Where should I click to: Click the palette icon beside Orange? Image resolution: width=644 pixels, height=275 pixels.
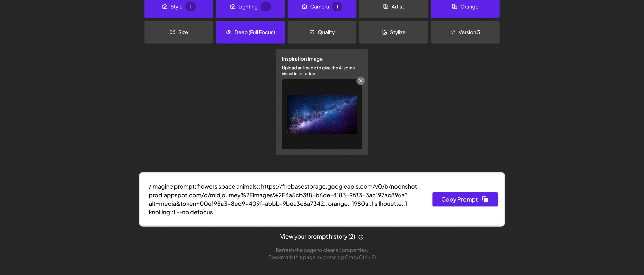pos(455,7)
